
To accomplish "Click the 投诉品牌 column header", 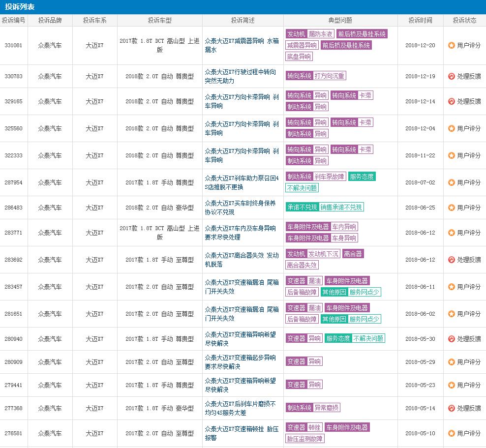I will pos(50,21).
